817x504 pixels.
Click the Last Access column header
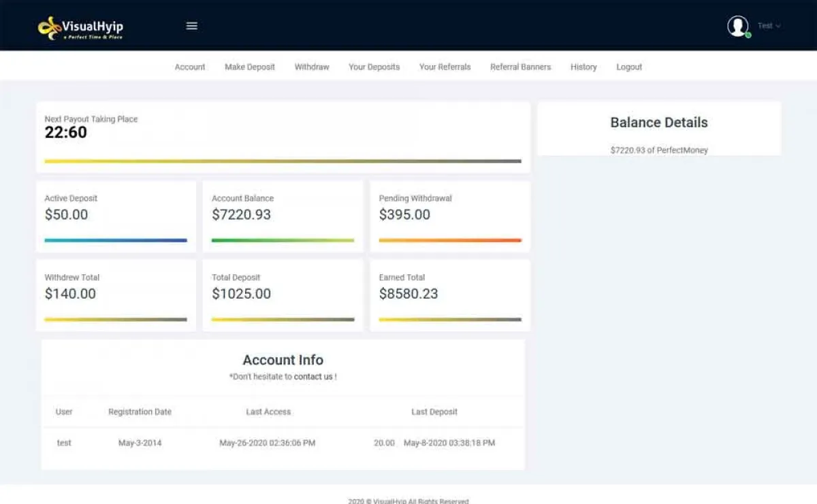tap(268, 411)
